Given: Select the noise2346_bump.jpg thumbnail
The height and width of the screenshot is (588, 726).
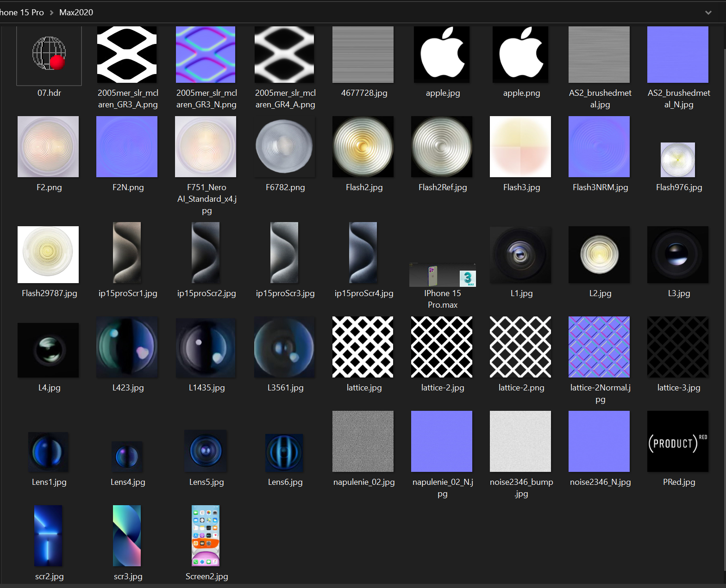Looking at the screenshot, I should tap(520, 441).
